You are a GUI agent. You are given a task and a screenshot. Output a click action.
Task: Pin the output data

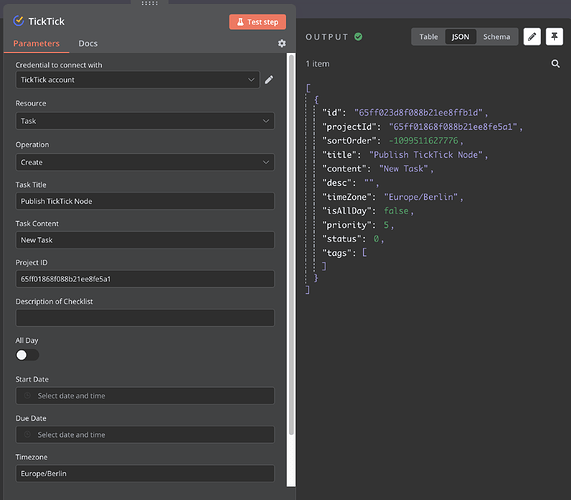554,36
